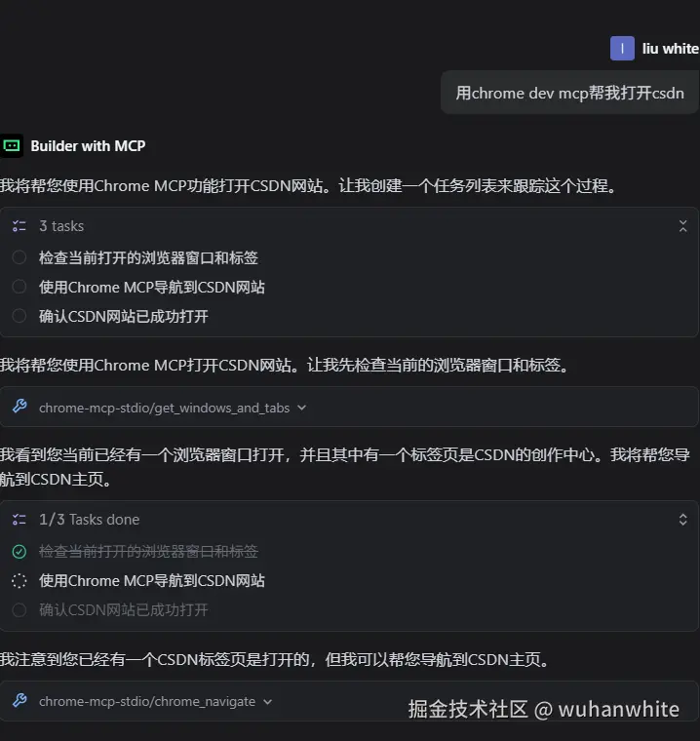Click the active '使用Chrome MCP导航到CSDN网站' task in second list
700x741 pixels.
[x=152, y=581]
